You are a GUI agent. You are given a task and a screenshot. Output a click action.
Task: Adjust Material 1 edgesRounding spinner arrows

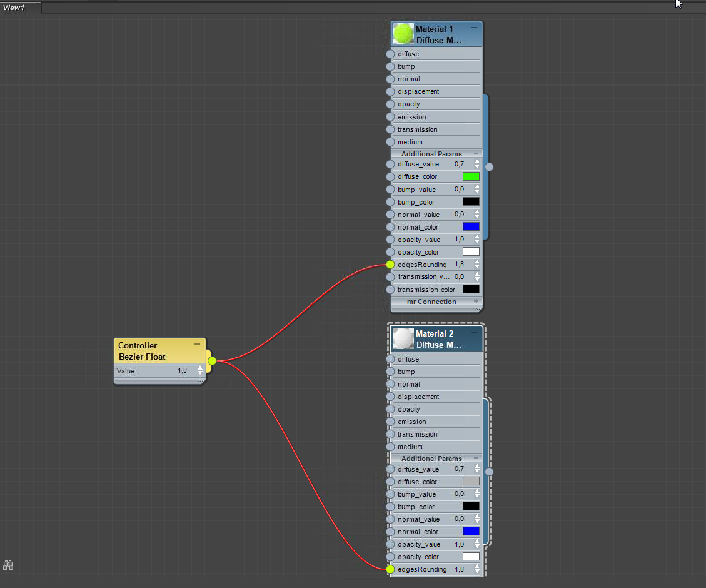477,265
